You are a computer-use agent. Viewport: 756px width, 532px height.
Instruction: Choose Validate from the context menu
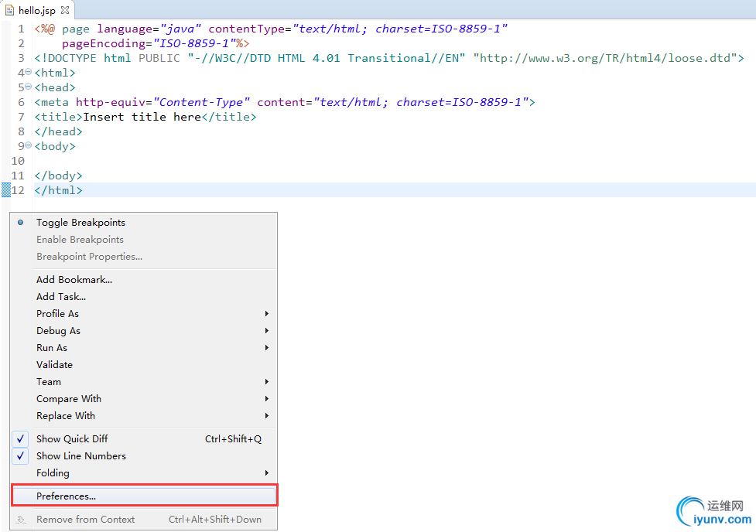[144, 365]
